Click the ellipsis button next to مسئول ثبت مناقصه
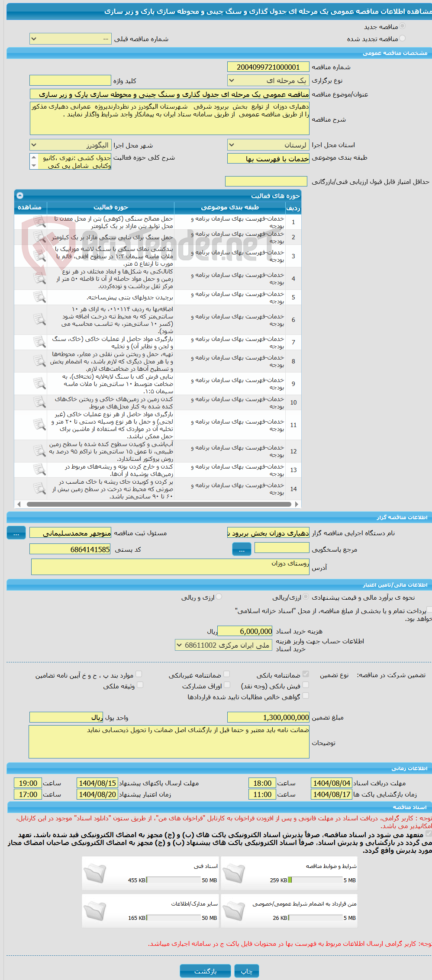Image resolution: width=432 pixels, height=980 pixels. click(x=16, y=533)
